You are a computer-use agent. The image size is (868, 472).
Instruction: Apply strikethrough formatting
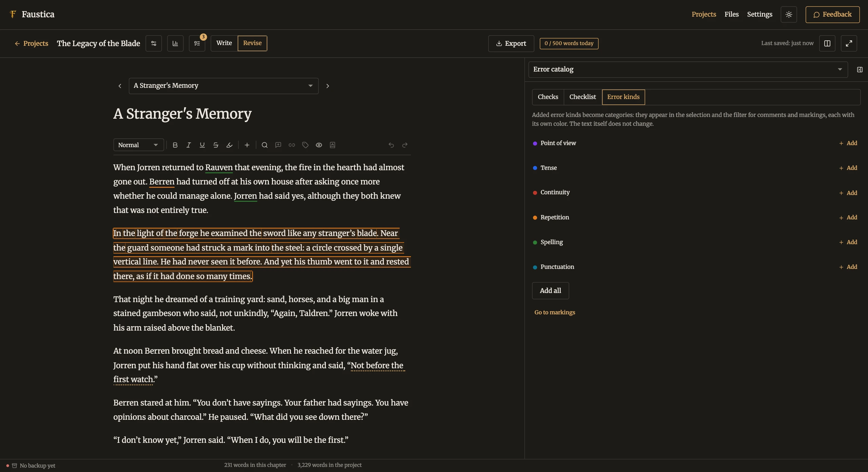point(216,145)
